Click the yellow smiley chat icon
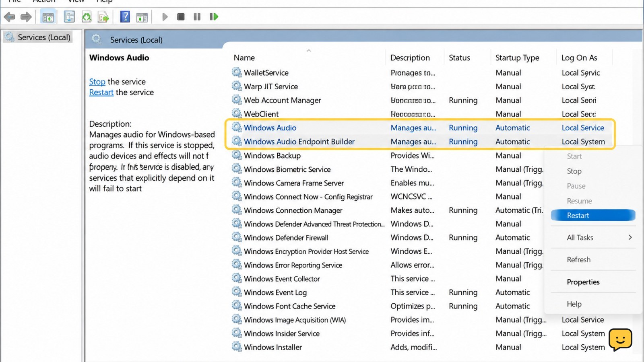Screen dimensions: 644x362 620,339
